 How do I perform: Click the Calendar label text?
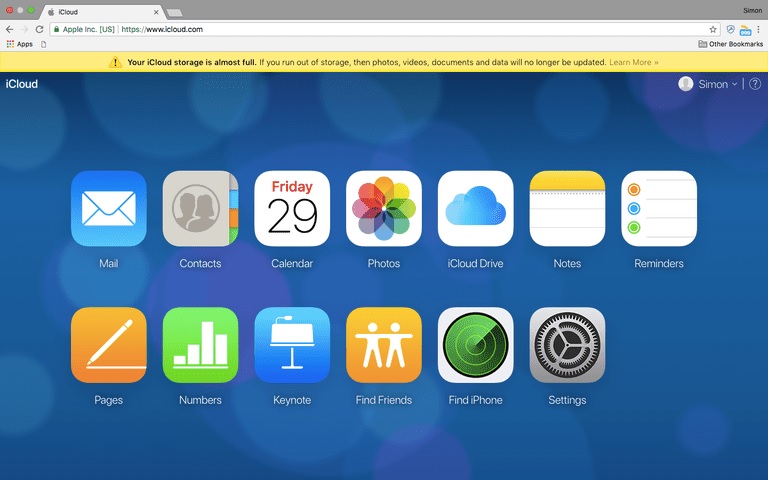(292, 264)
